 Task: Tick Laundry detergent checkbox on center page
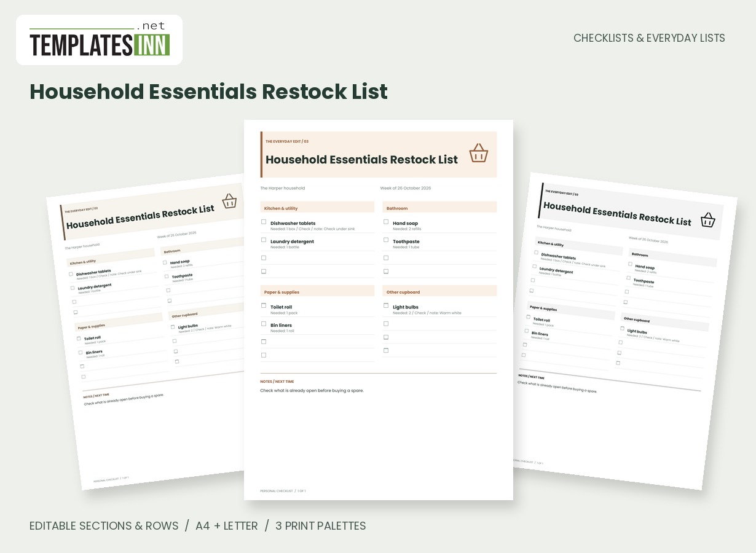tap(264, 240)
